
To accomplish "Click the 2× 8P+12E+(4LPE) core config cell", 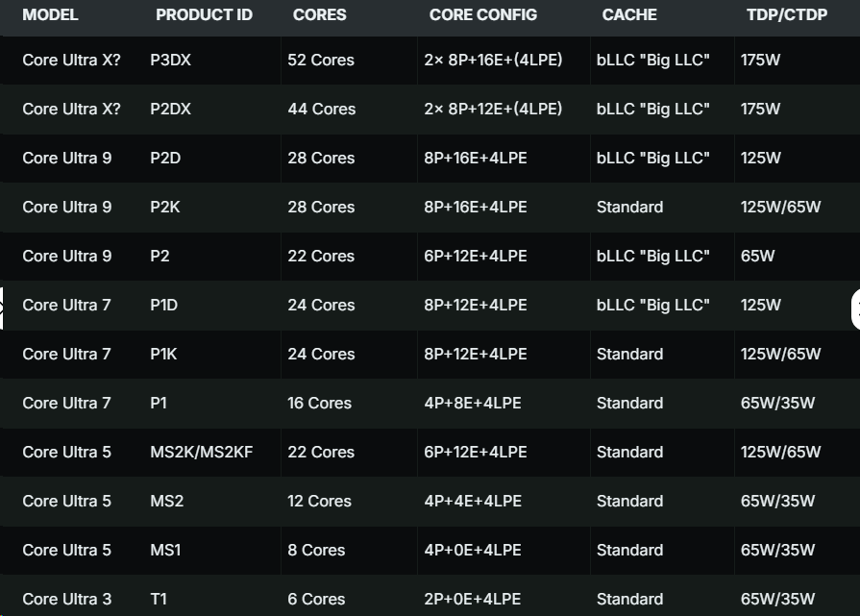I will coord(493,109).
